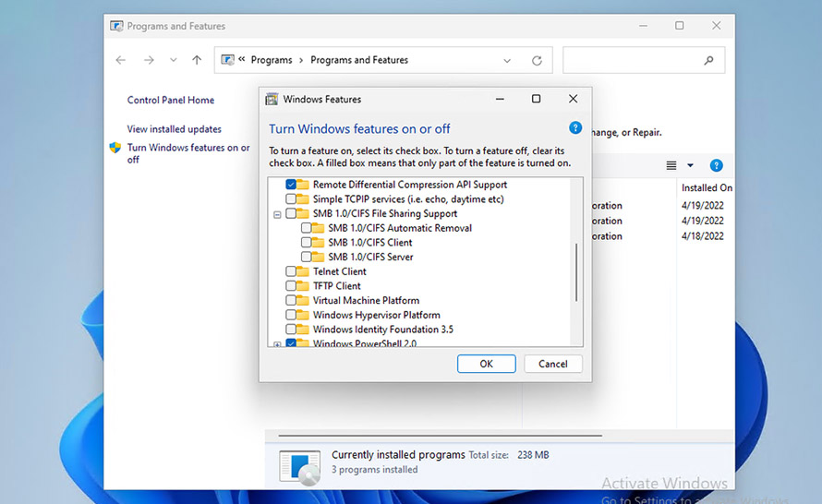This screenshot has height=504, width=822.
Task: Click the Programs and Features help icon
Action: point(716,165)
